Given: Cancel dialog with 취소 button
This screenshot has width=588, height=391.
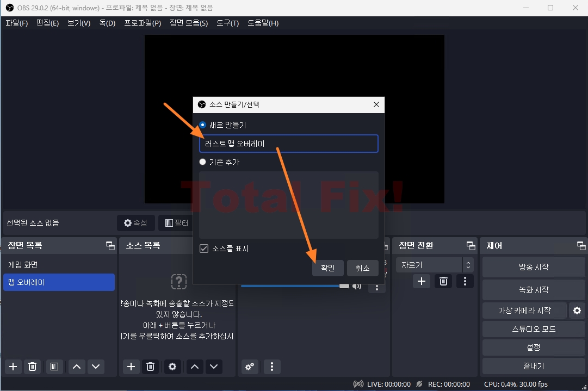Looking at the screenshot, I should point(363,268).
